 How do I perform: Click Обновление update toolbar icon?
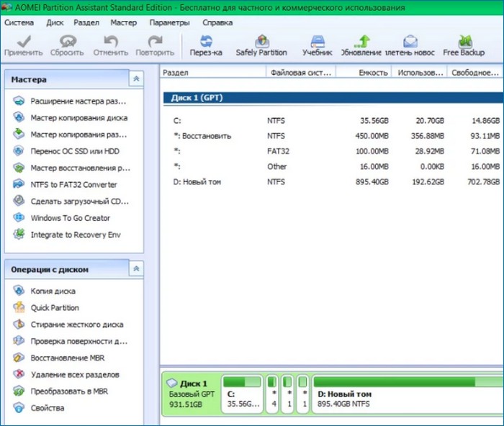point(361,45)
